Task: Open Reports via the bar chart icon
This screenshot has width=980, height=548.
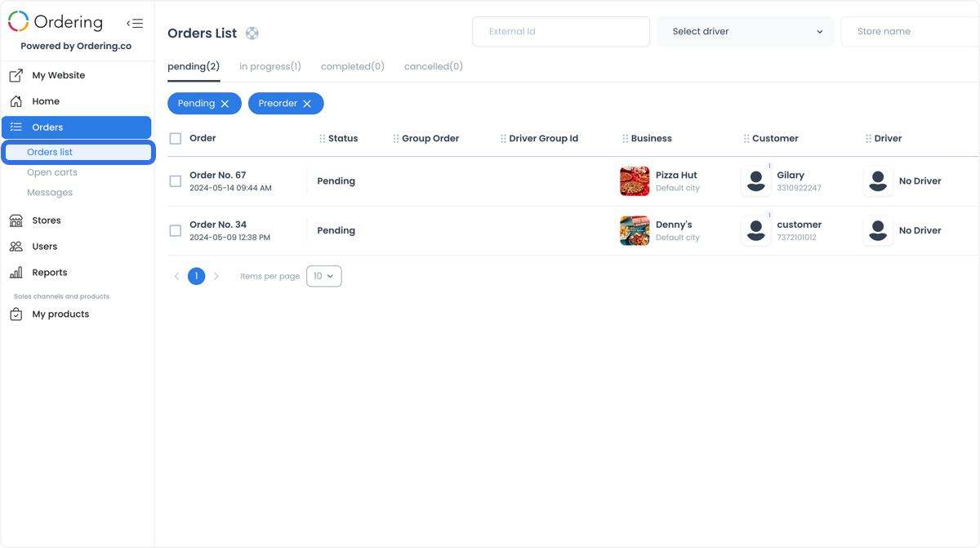Action: click(x=16, y=273)
